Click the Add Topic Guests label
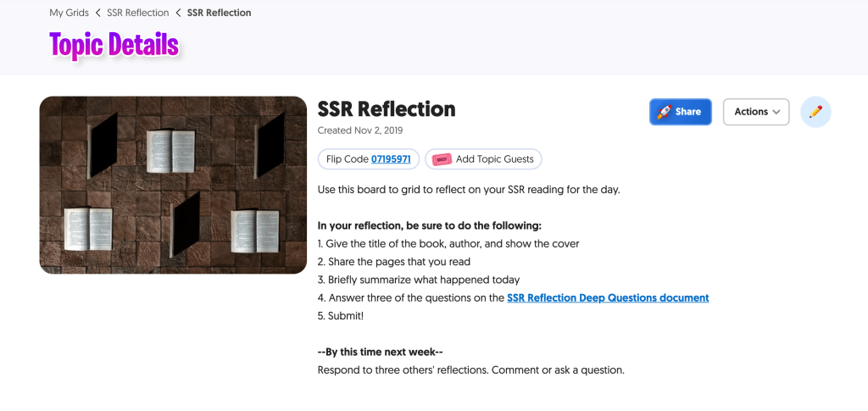868x411 pixels. [494, 159]
